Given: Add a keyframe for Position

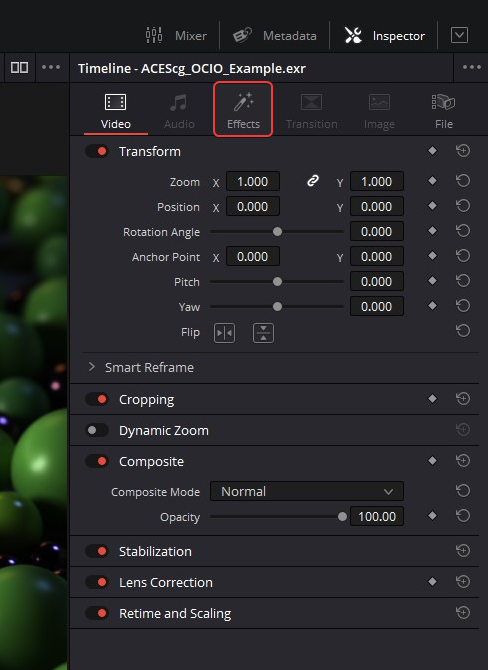Looking at the screenshot, I should (432, 206).
